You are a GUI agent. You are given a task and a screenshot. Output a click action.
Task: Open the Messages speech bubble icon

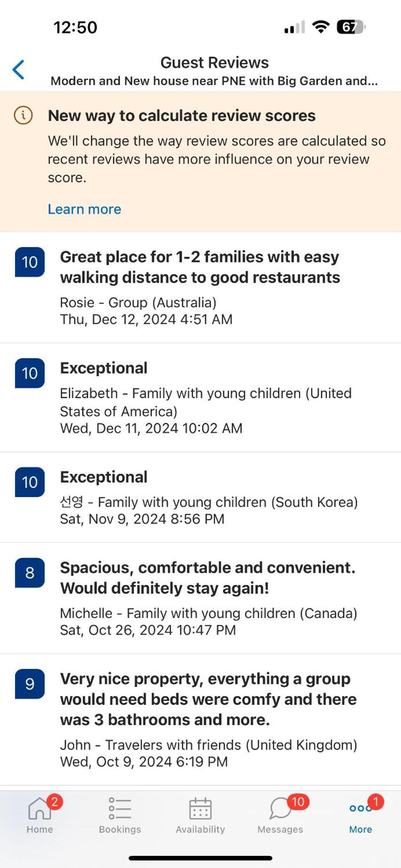pyautogui.click(x=280, y=809)
